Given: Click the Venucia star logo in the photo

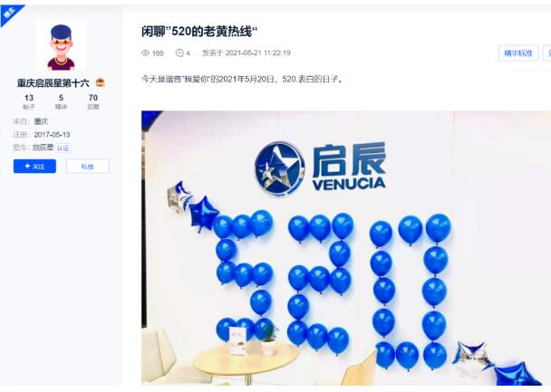Looking at the screenshot, I should (x=279, y=168).
